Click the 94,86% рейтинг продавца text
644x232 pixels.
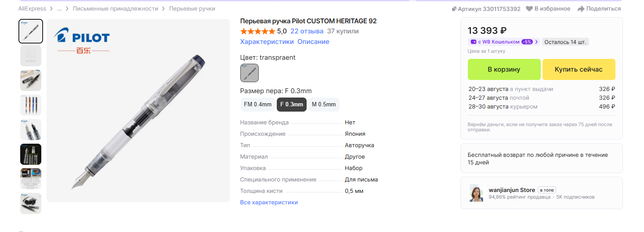point(520,197)
